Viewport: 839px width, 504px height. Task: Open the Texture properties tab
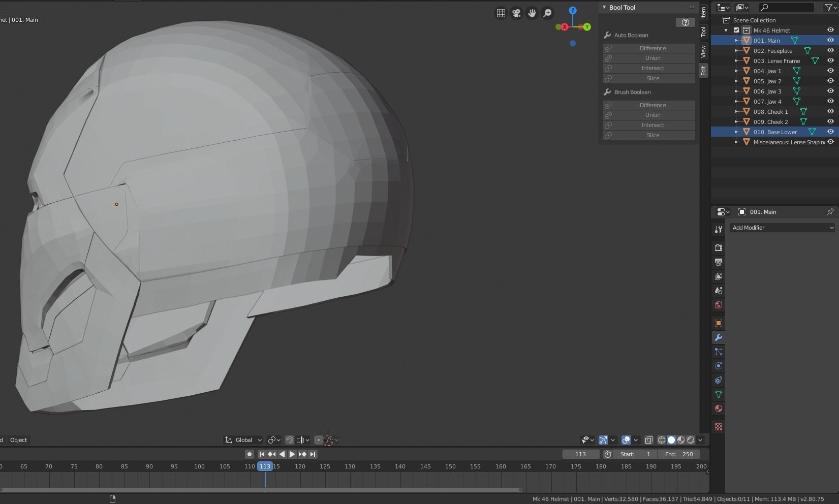(x=719, y=427)
